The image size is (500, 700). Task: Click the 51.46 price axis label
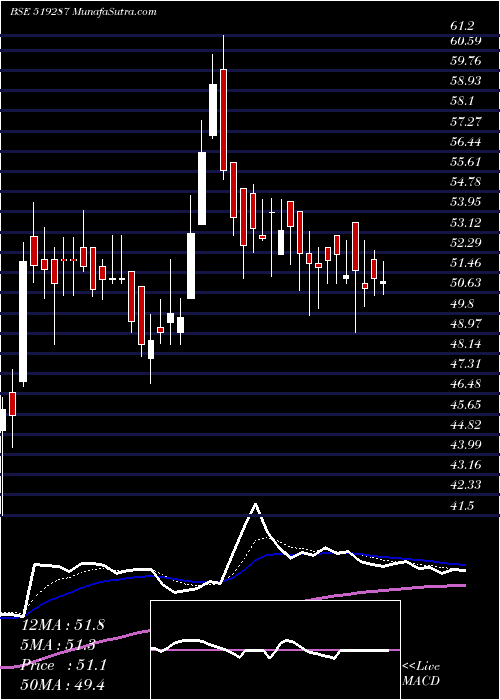tap(466, 263)
